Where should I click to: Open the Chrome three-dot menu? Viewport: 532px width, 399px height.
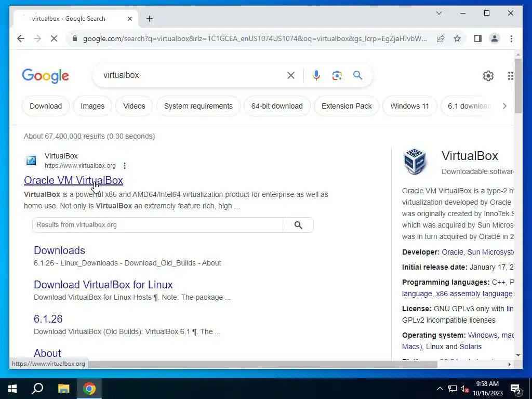pos(511,38)
